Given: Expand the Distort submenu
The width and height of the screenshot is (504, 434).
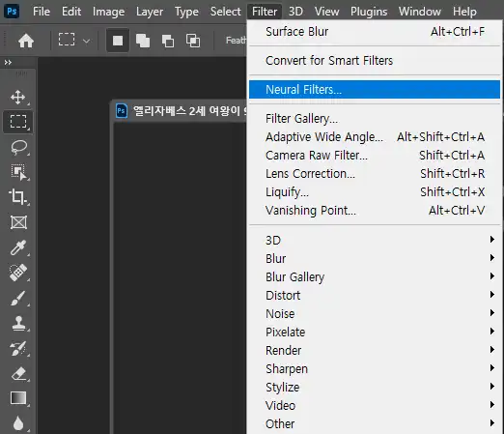Looking at the screenshot, I should coord(375,295).
